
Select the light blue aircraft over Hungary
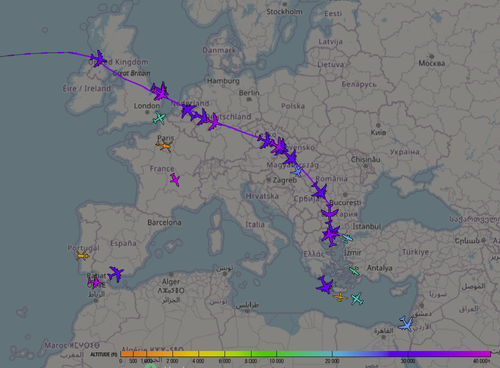point(297,171)
